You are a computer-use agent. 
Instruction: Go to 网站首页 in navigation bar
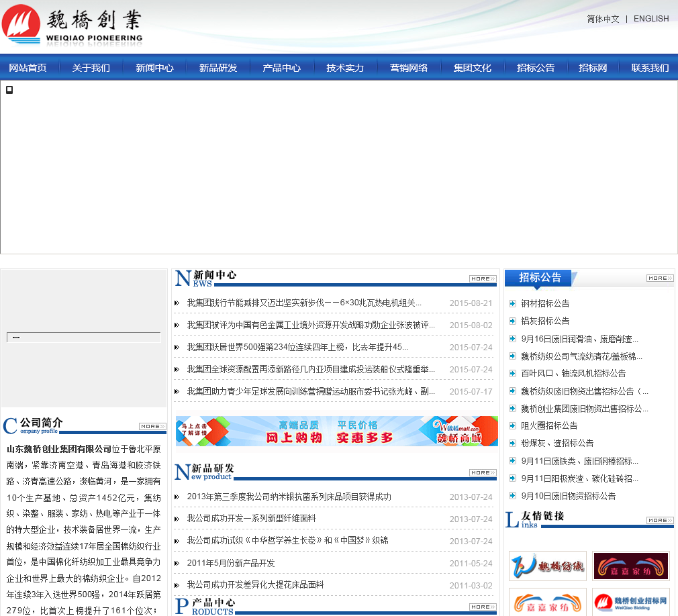click(28, 68)
